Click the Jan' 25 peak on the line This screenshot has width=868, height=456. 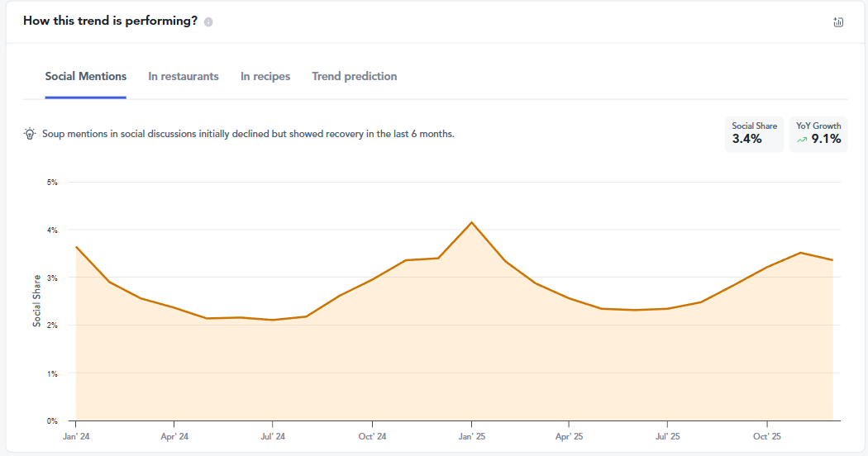[471, 222]
